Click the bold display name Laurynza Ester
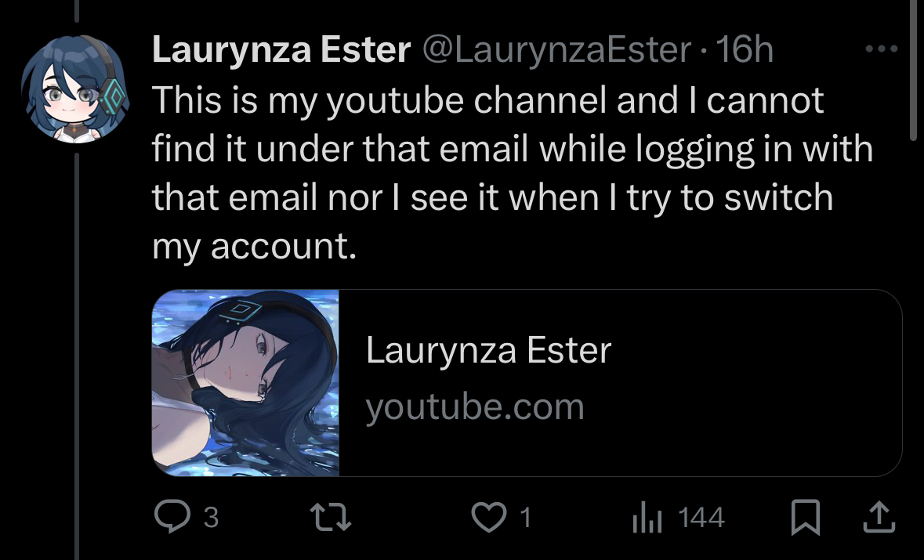 [281, 51]
